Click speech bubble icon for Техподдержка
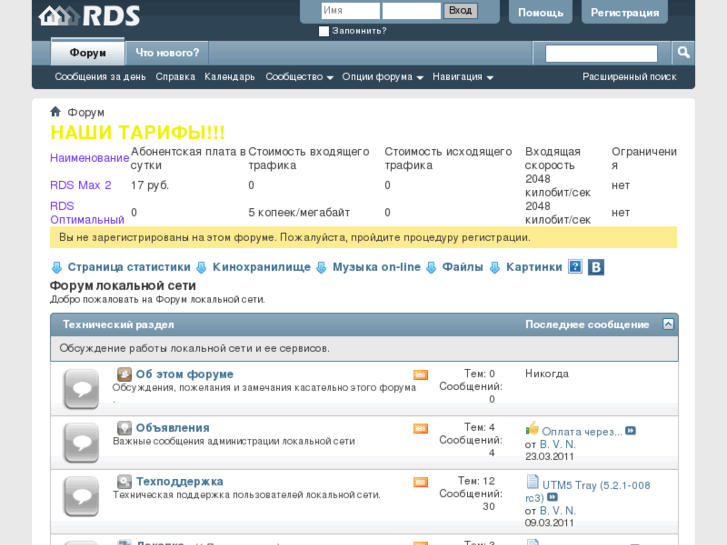Image resolution: width=727 pixels, height=545 pixels. 81,496
